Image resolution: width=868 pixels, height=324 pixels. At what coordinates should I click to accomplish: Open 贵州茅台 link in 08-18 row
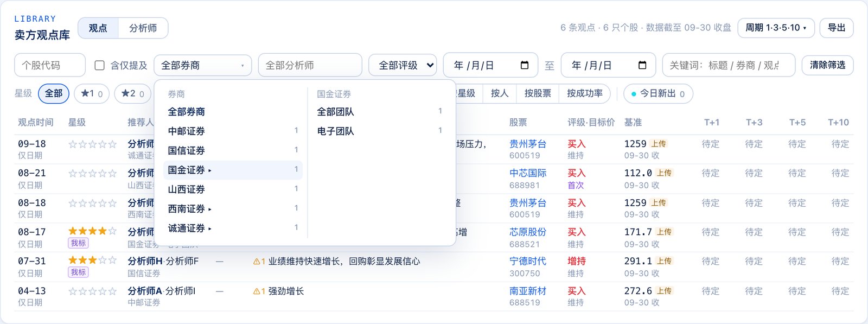pos(528,203)
